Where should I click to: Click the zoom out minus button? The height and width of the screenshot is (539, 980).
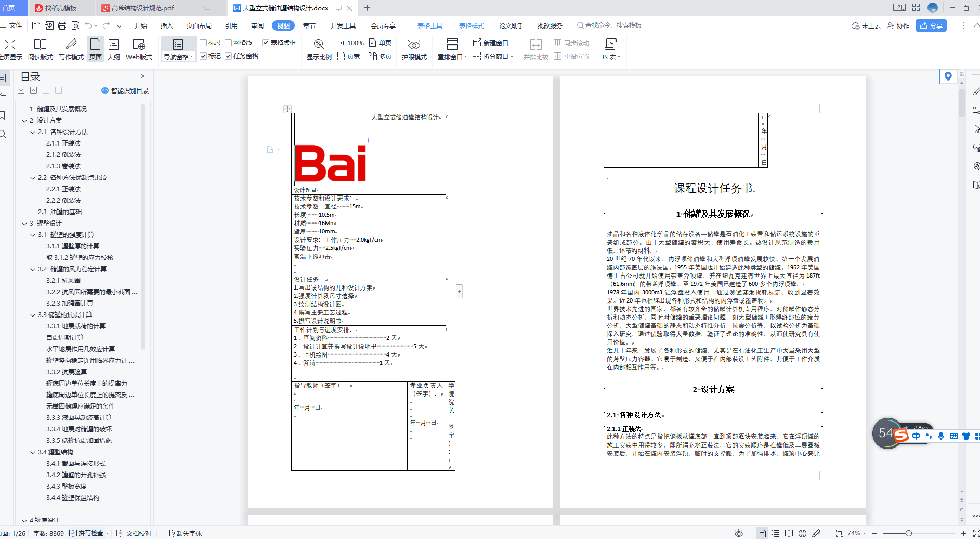pyautogui.click(x=874, y=533)
